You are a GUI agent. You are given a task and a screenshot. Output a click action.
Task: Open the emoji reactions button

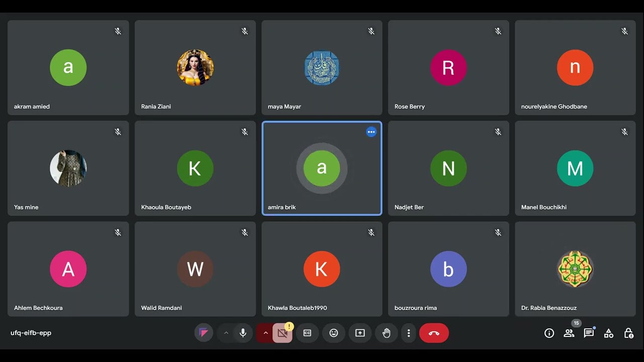coord(334,333)
